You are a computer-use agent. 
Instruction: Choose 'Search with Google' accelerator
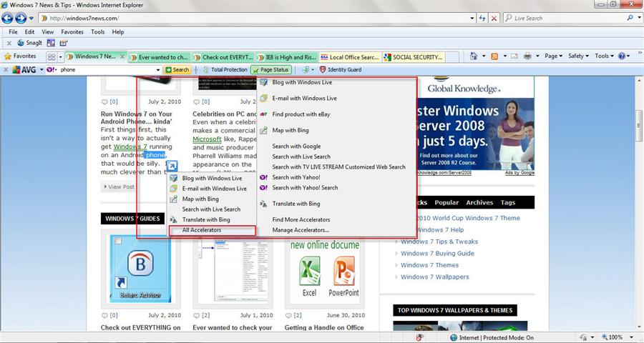point(336,146)
